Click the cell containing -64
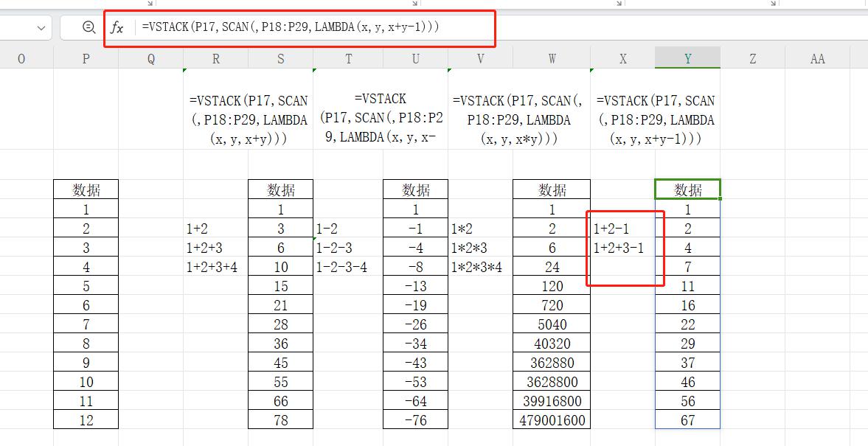The image size is (868, 446). click(416, 400)
